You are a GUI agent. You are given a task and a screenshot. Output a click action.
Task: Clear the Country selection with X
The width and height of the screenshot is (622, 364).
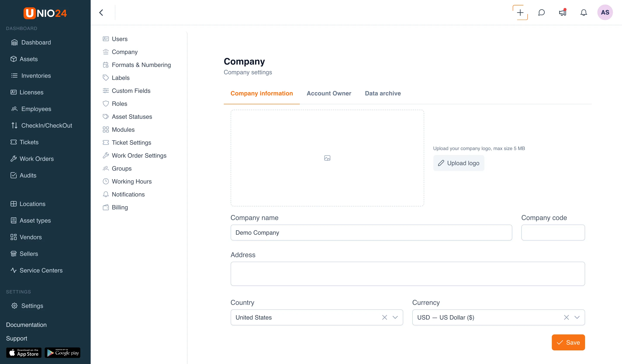tap(385, 317)
